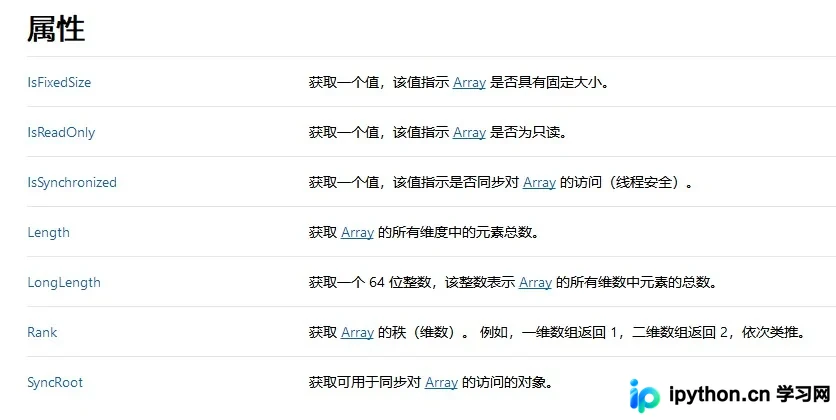This screenshot has height=420, width=836.
Task: Click the text 的访问（线程安全）。
Action: coord(626,183)
